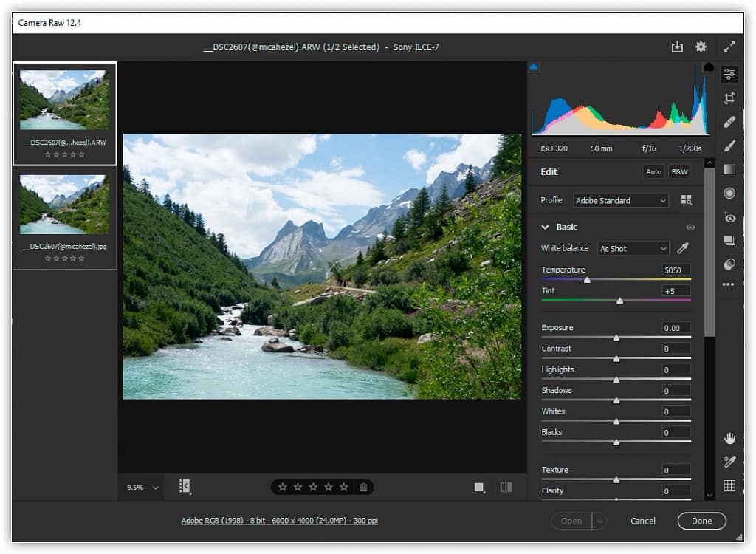Open the Snapshots panel icon
Viewport: 756px width, 554px height.
(729, 240)
